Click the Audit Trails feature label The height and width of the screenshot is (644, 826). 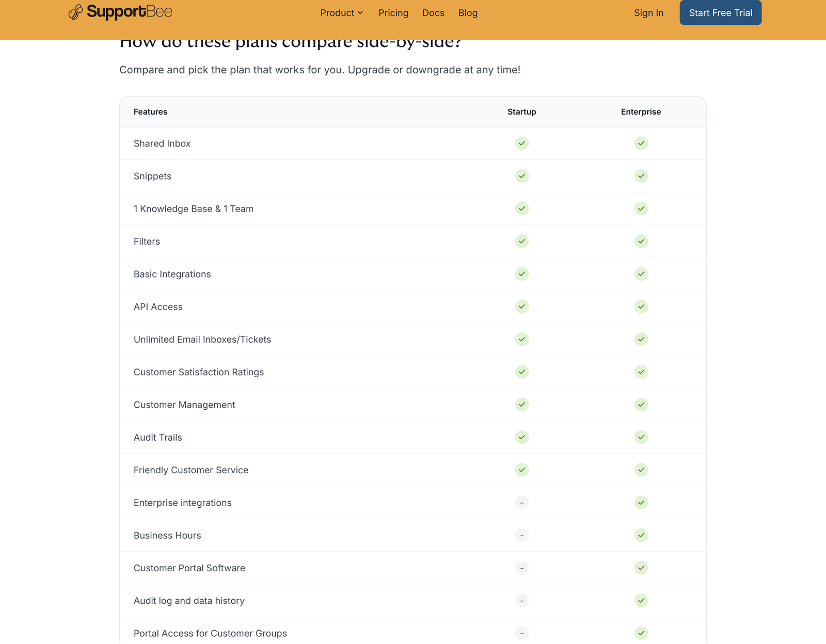click(x=158, y=437)
